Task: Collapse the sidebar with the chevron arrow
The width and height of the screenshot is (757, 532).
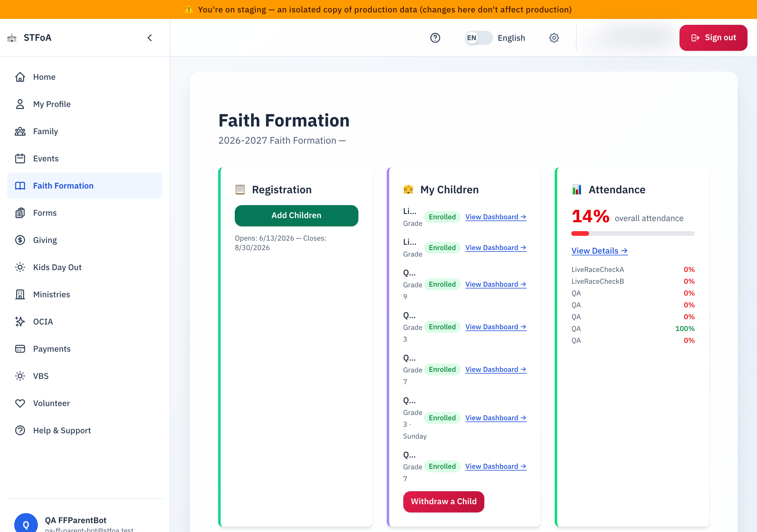Action: click(150, 38)
